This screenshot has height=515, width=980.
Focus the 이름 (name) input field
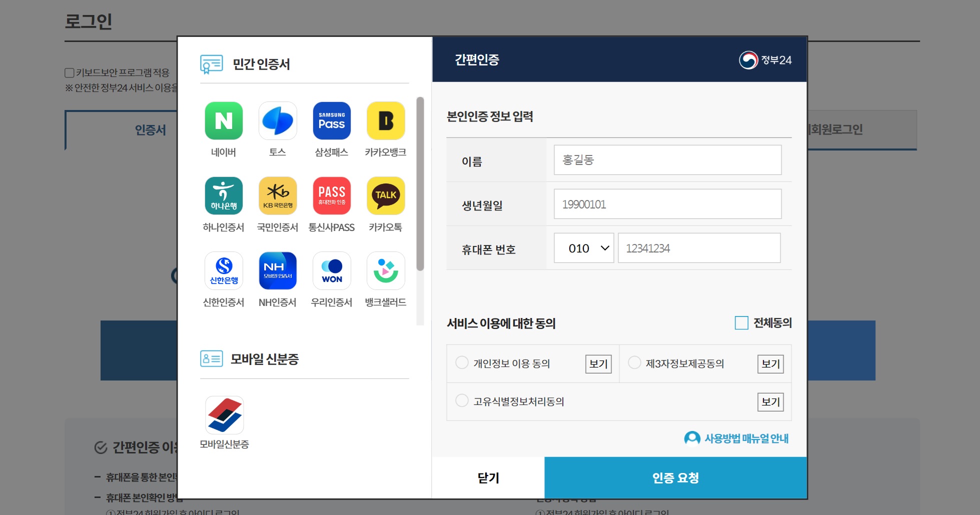pos(667,160)
